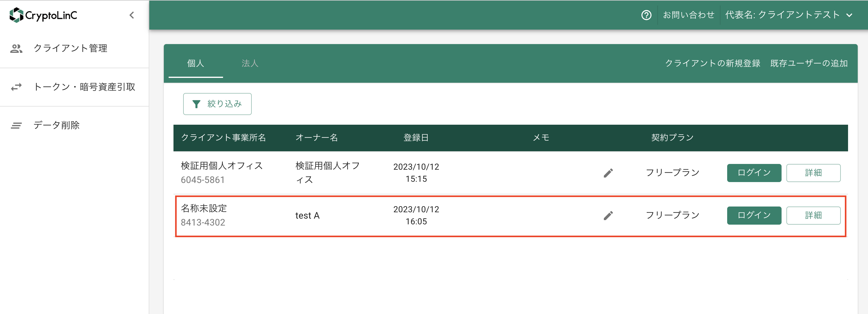Open 詳細 for 検証用個人オフィス row
The image size is (868, 314).
tap(813, 173)
